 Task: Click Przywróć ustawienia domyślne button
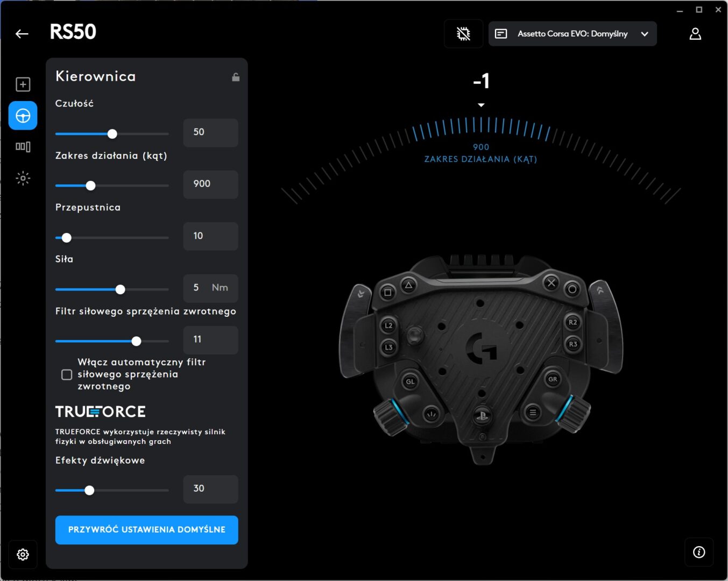click(146, 530)
